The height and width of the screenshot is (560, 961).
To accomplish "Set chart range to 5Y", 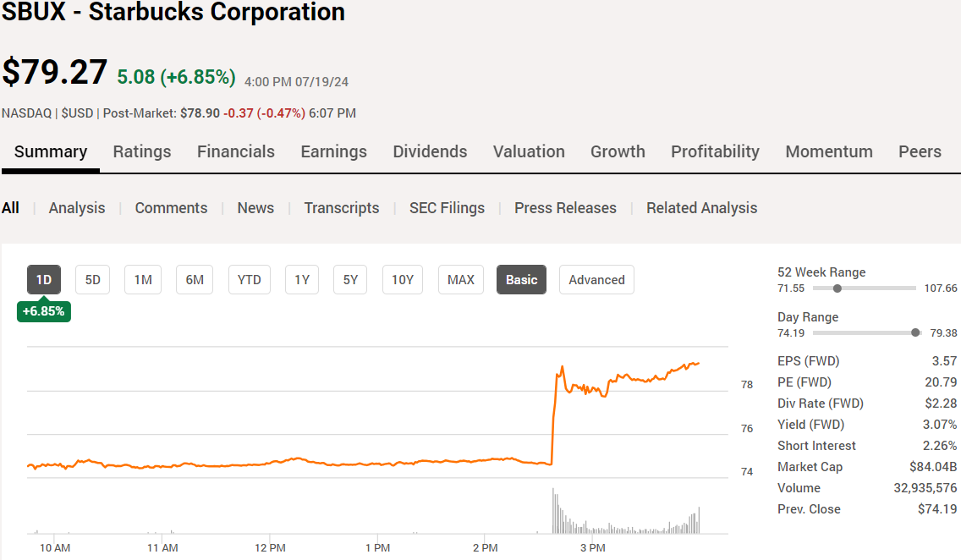I will [350, 279].
